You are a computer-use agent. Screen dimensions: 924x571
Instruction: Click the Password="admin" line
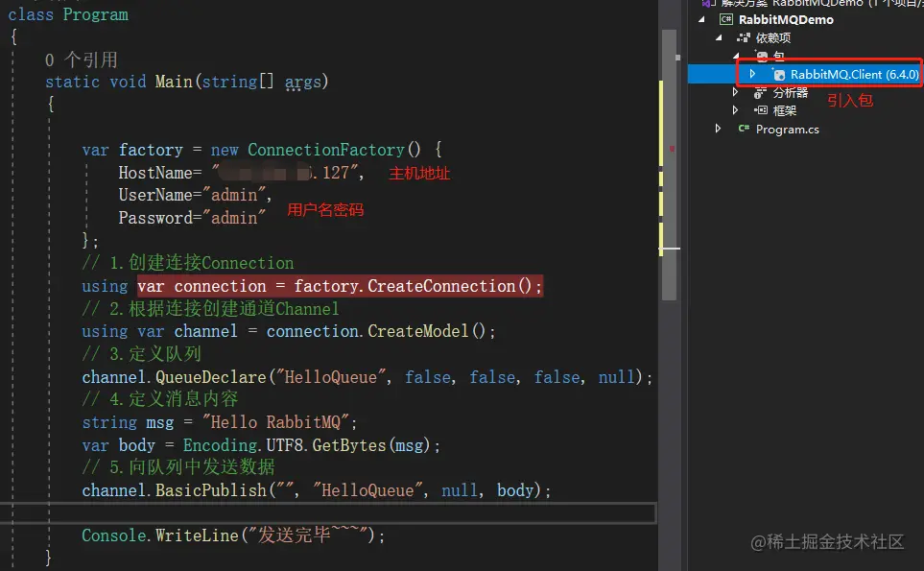pyautogui.click(x=192, y=218)
